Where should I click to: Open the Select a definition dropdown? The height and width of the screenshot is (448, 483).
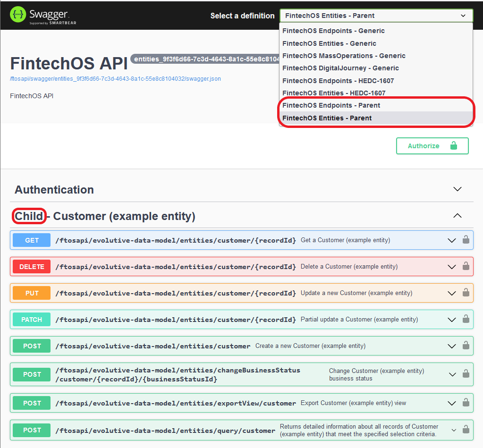pos(376,16)
